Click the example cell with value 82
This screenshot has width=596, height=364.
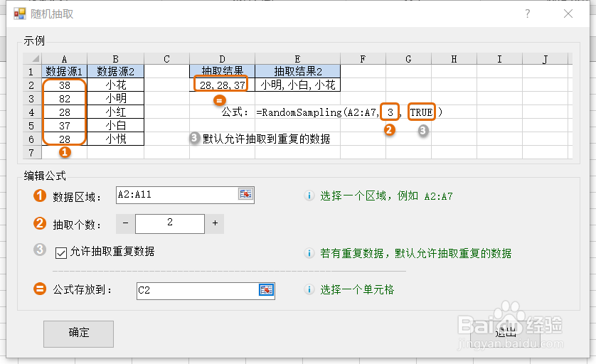coord(64,99)
